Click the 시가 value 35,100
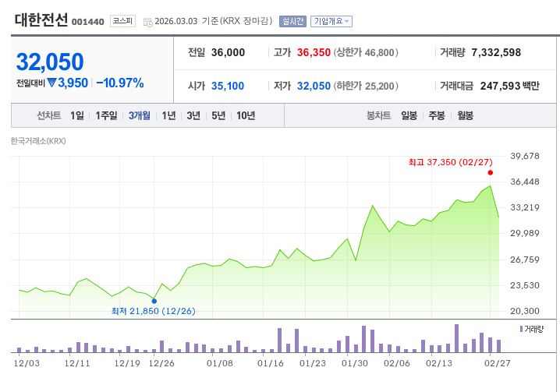Screen dimensions: 560x392 coord(228,86)
